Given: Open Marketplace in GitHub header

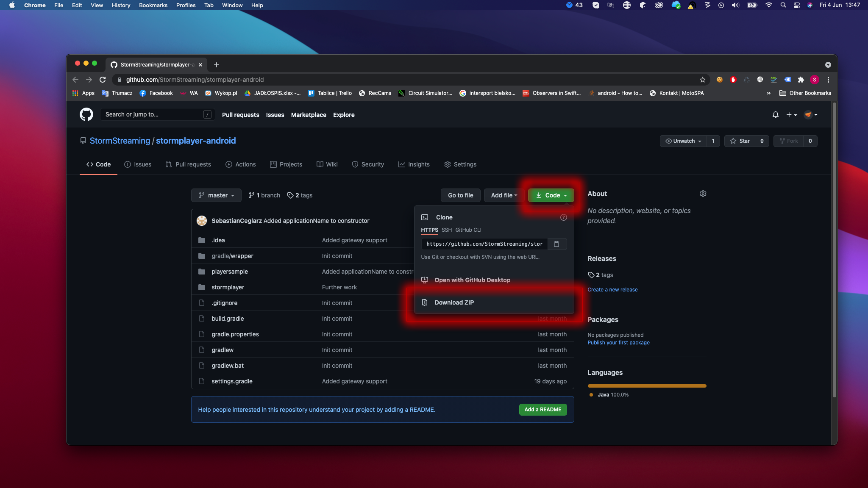Looking at the screenshot, I should click(309, 115).
